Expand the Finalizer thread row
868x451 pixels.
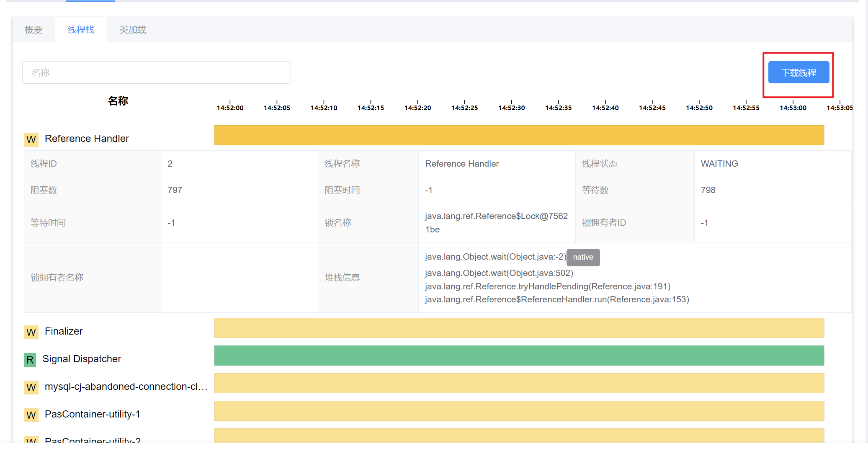point(64,331)
